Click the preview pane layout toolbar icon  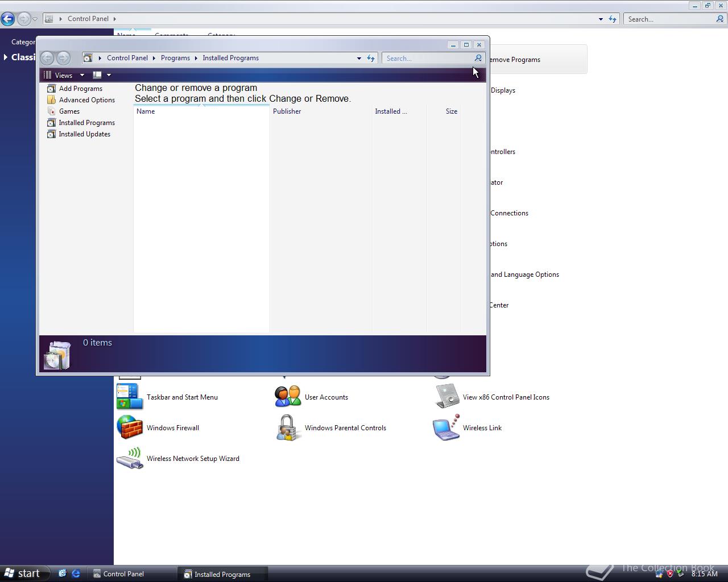point(97,75)
